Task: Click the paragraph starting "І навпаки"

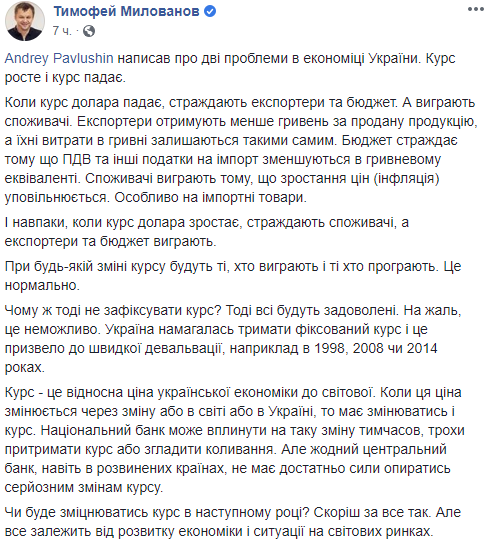Action: 207,232
